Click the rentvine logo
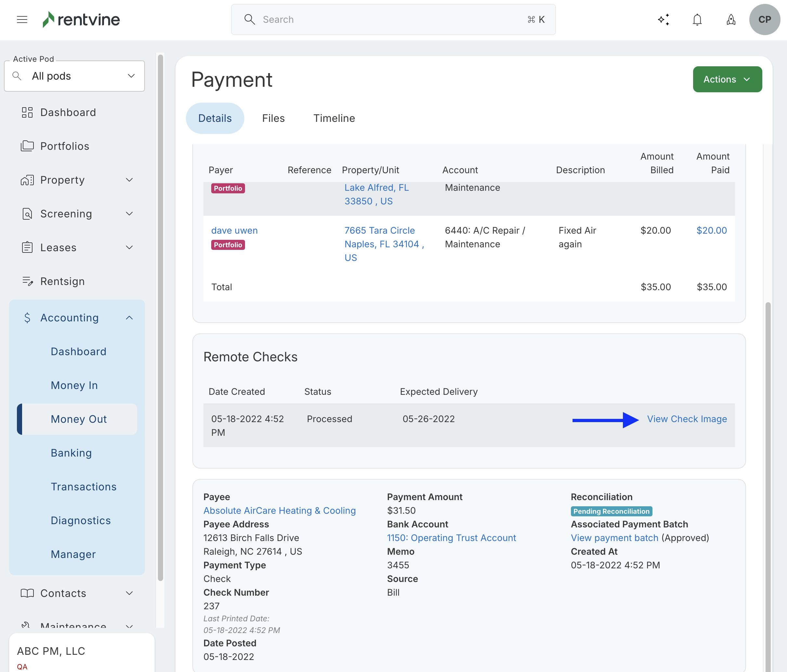 tap(81, 19)
